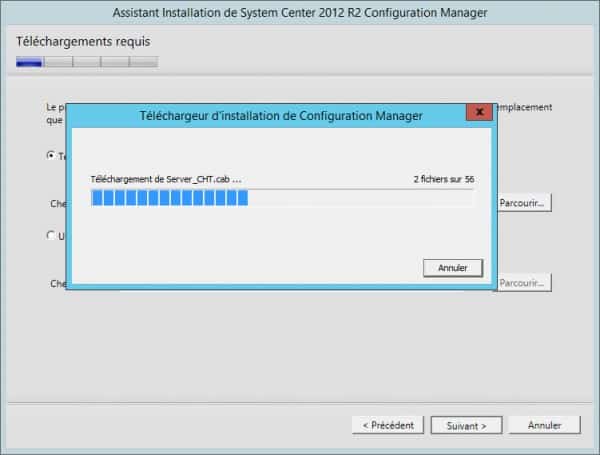
Task: Click the second wizard step segment
Action: tap(58, 61)
